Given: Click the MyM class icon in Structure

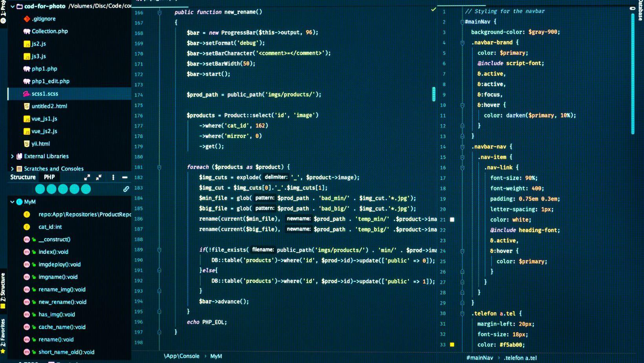Looking at the screenshot, I should point(19,202).
